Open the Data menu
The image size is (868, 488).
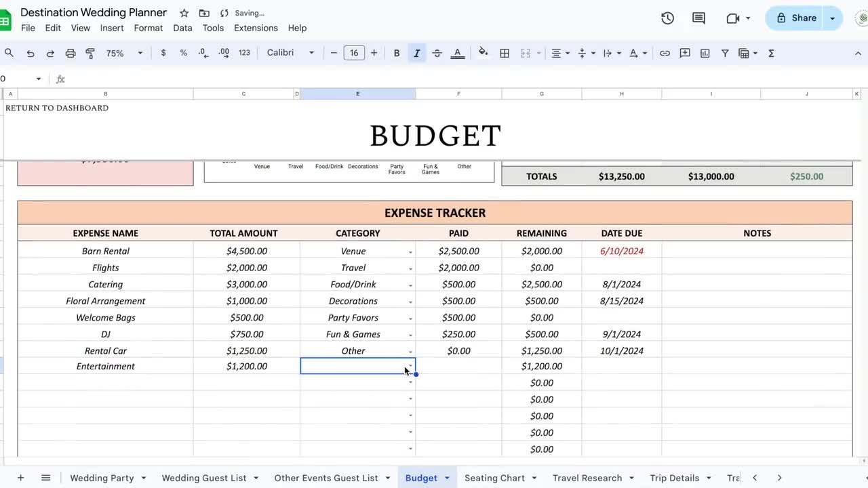pos(182,28)
